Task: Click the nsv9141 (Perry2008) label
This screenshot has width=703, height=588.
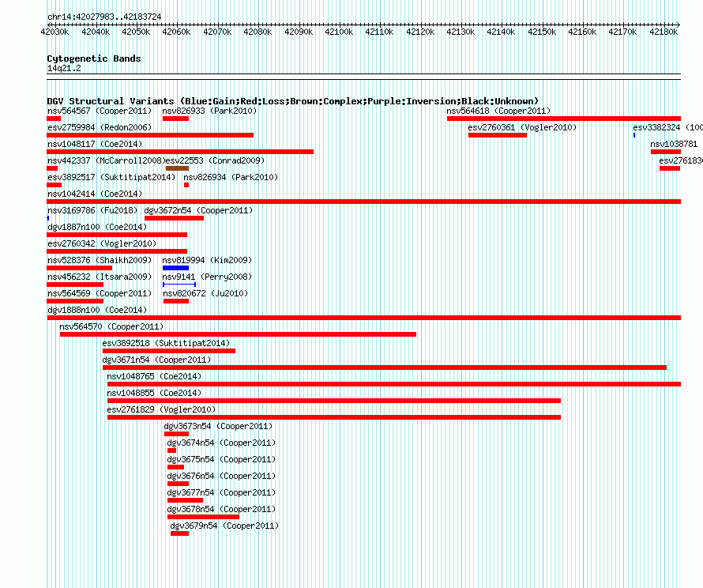Action: (207, 277)
